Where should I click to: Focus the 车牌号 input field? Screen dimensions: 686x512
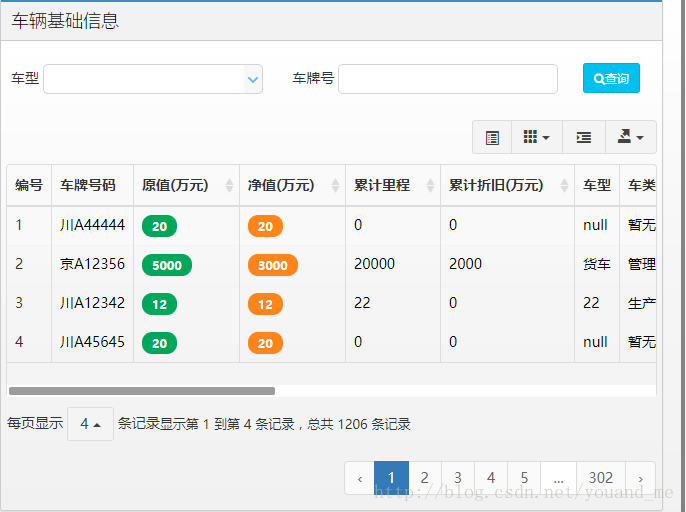click(x=448, y=79)
